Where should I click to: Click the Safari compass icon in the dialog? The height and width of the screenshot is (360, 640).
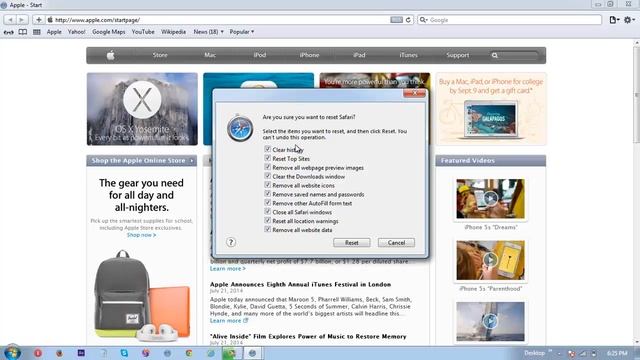pyautogui.click(x=240, y=129)
